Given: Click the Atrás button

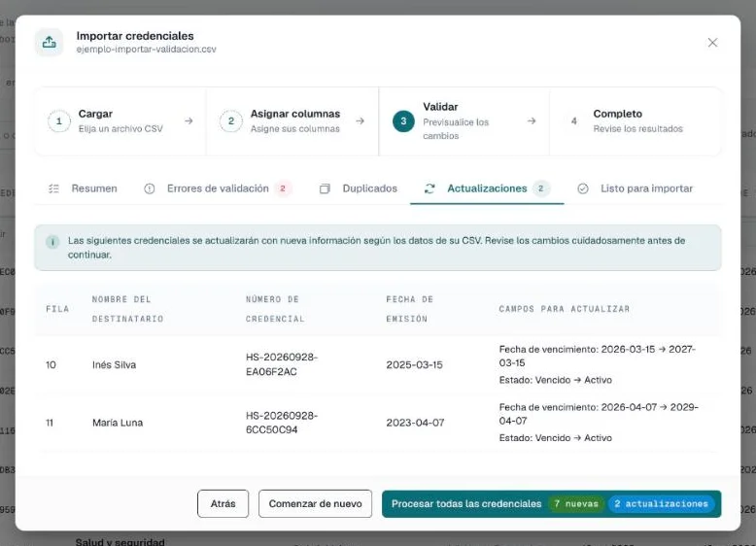Looking at the screenshot, I should click(223, 503).
